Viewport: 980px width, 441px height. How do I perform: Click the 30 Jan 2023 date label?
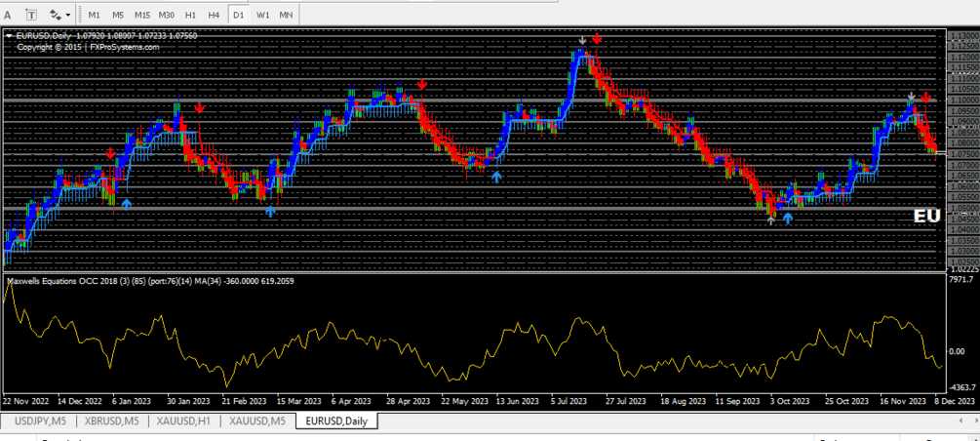pyautogui.click(x=189, y=401)
